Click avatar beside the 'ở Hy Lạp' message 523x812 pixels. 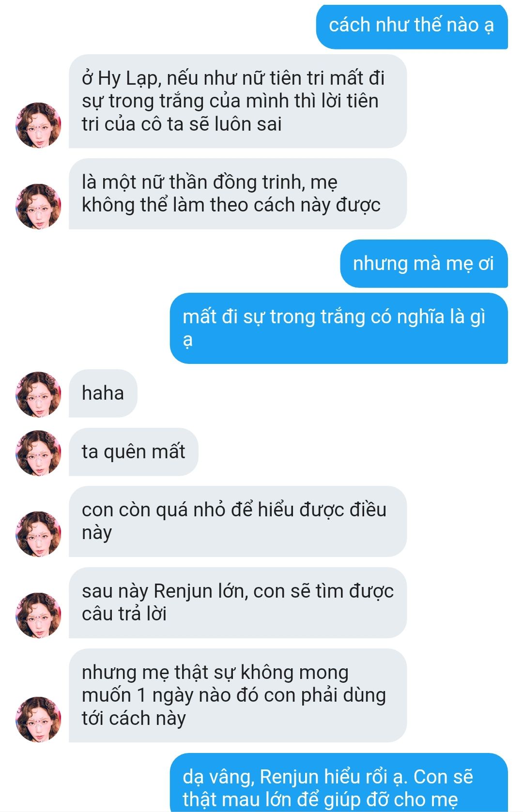[39, 125]
